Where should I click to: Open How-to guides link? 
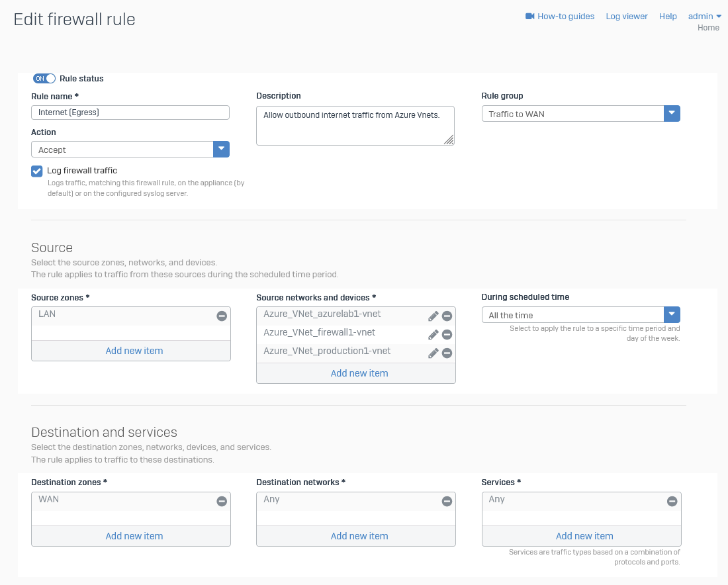(x=560, y=17)
